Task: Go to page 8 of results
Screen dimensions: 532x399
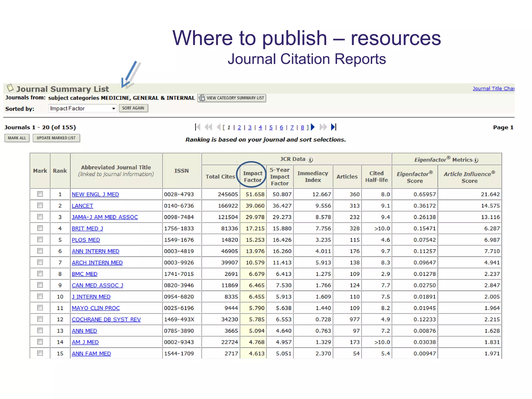Action: click(302, 127)
